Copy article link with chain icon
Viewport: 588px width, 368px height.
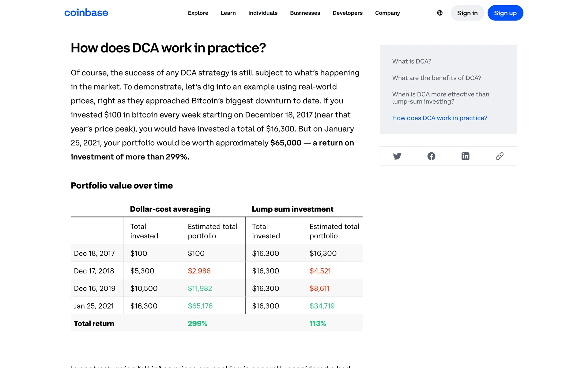click(x=499, y=156)
